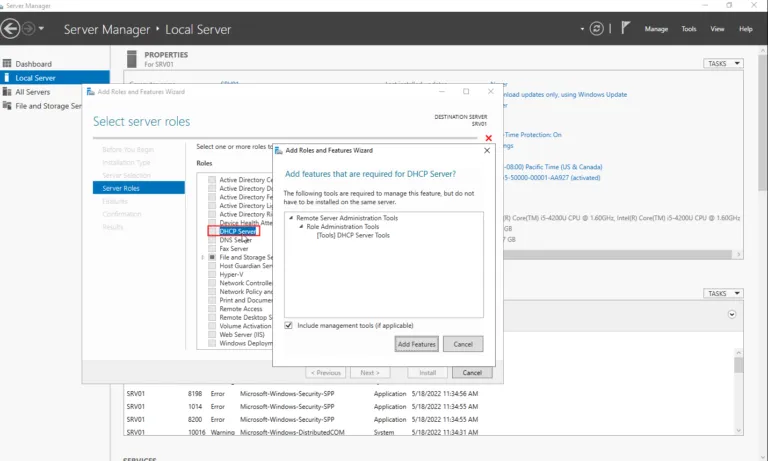768x461 pixels.
Task: Click the back navigation arrow in Server Manager
Action: [x=10, y=29]
